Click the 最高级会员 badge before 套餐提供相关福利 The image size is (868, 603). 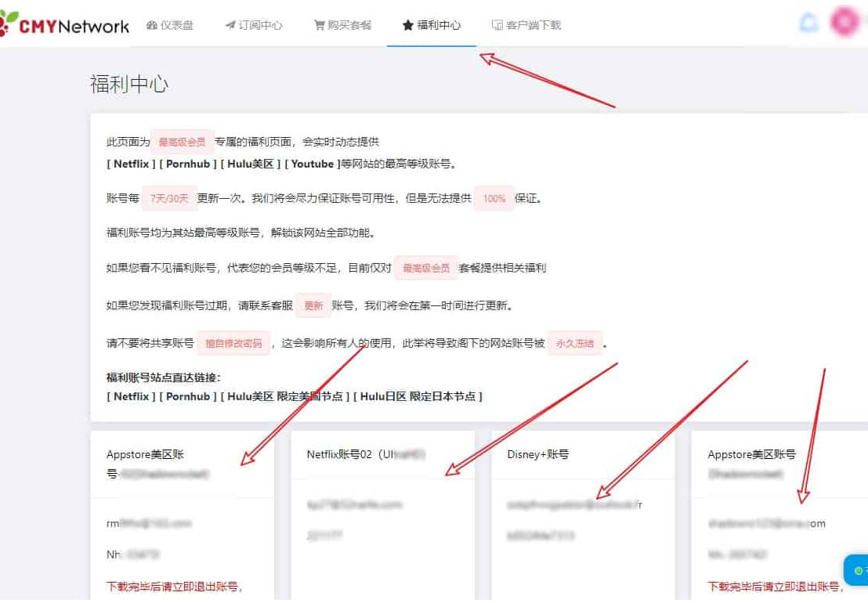coord(426,269)
